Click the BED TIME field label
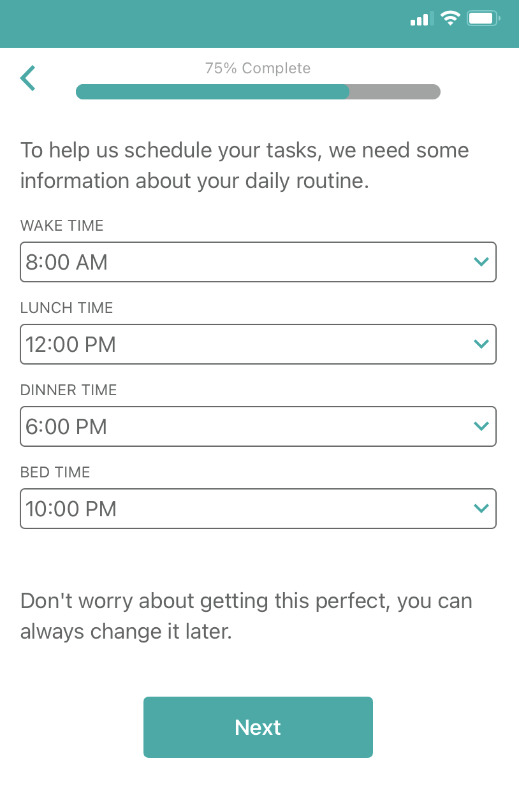The height and width of the screenshot is (812, 519). [55, 472]
